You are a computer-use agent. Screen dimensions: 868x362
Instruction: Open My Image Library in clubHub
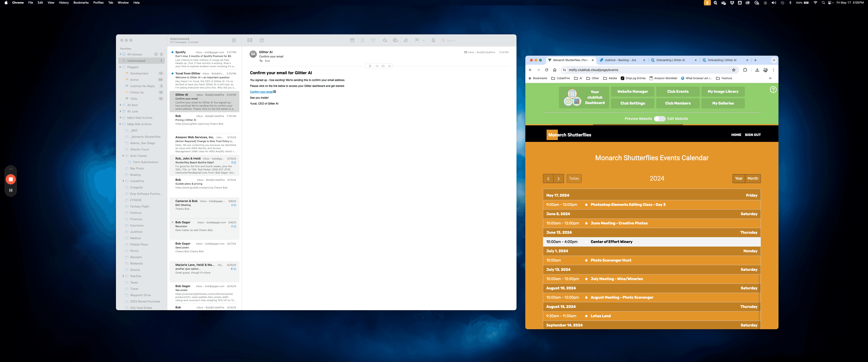[x=723, y=91]
